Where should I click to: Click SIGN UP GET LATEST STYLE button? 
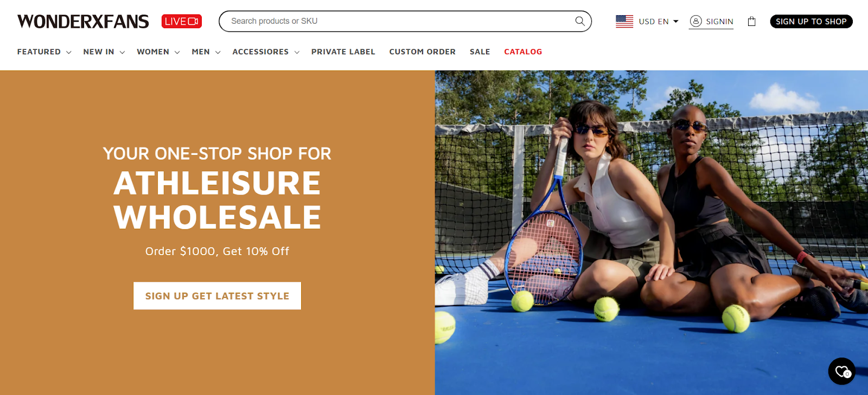(217, 296)
